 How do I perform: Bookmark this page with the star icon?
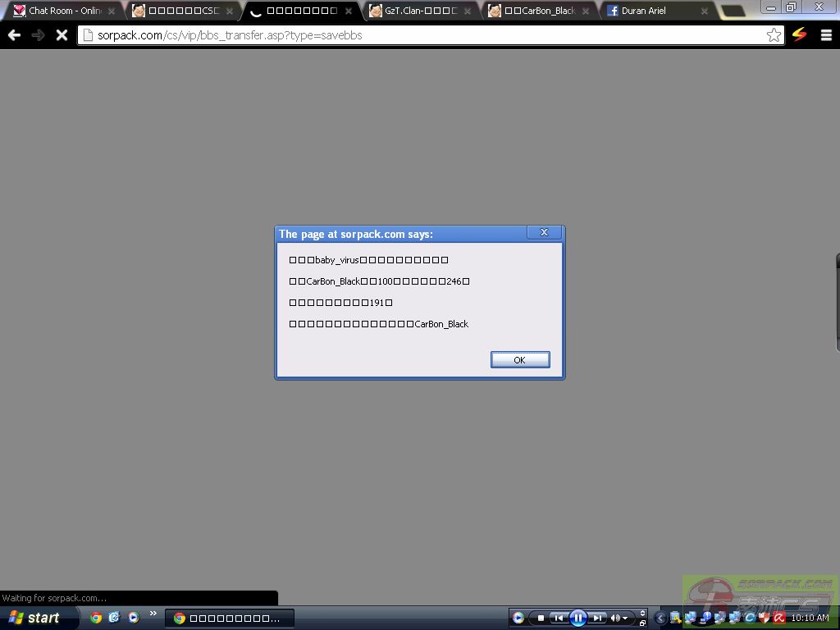tap(774, 35)
